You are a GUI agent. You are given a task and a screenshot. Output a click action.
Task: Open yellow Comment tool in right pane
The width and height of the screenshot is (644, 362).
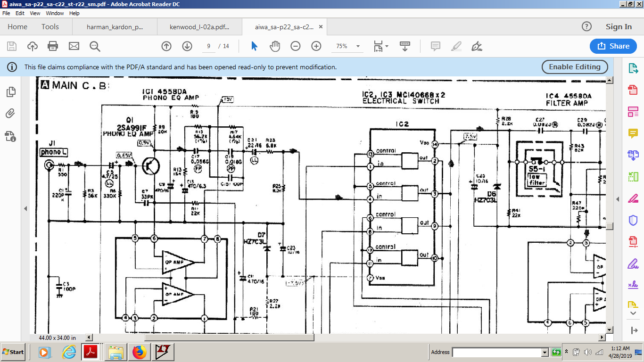click(633, 133)
